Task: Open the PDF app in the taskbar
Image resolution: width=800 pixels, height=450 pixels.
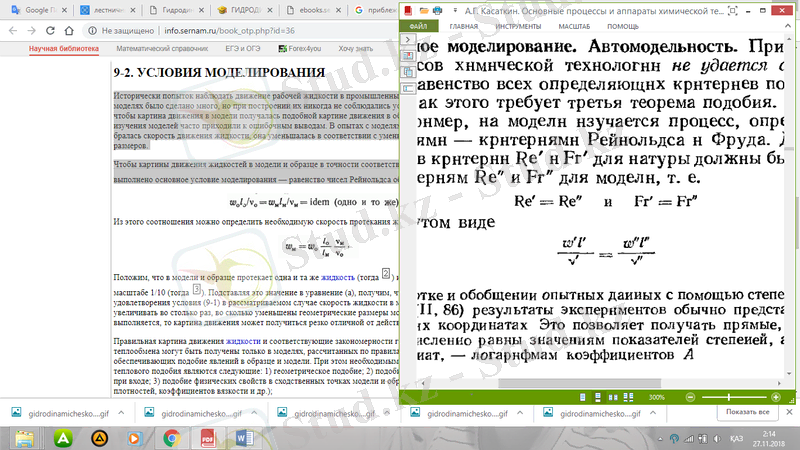Action: (x=210, y=437)
